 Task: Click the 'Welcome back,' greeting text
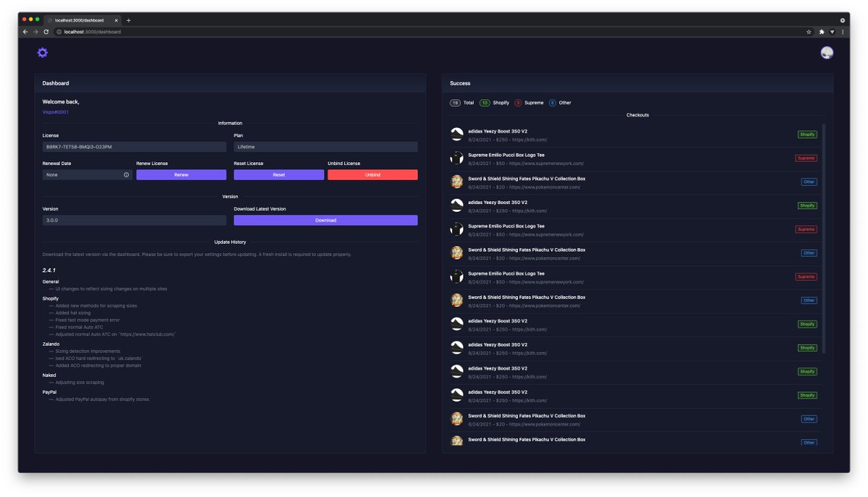click(x=61, y=102)
